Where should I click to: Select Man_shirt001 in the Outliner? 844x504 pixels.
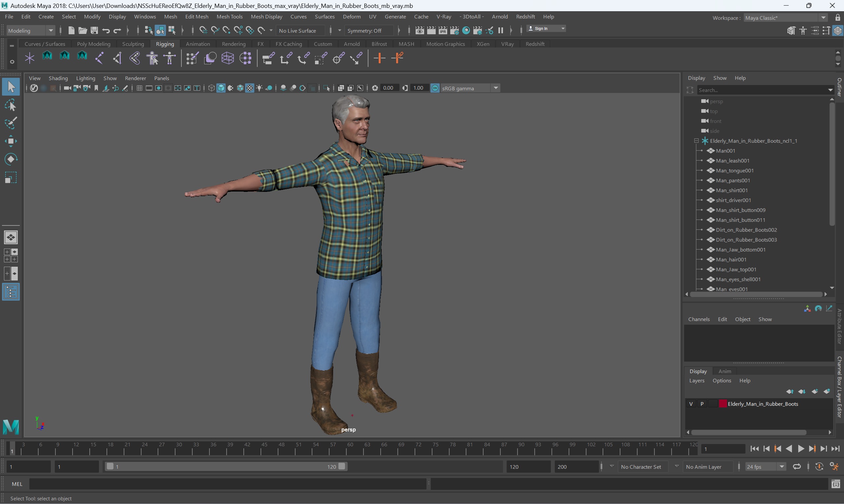click(x=732, y=190)
